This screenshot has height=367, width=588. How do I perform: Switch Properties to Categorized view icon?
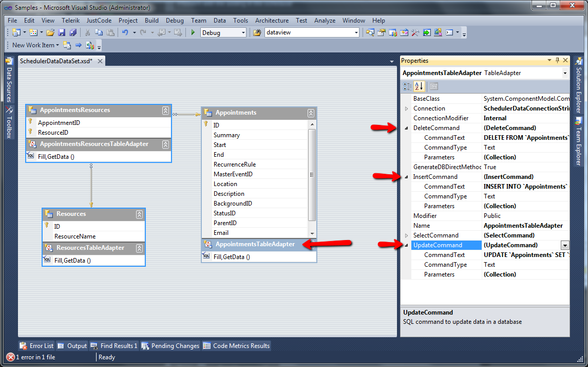pos(407,86)
